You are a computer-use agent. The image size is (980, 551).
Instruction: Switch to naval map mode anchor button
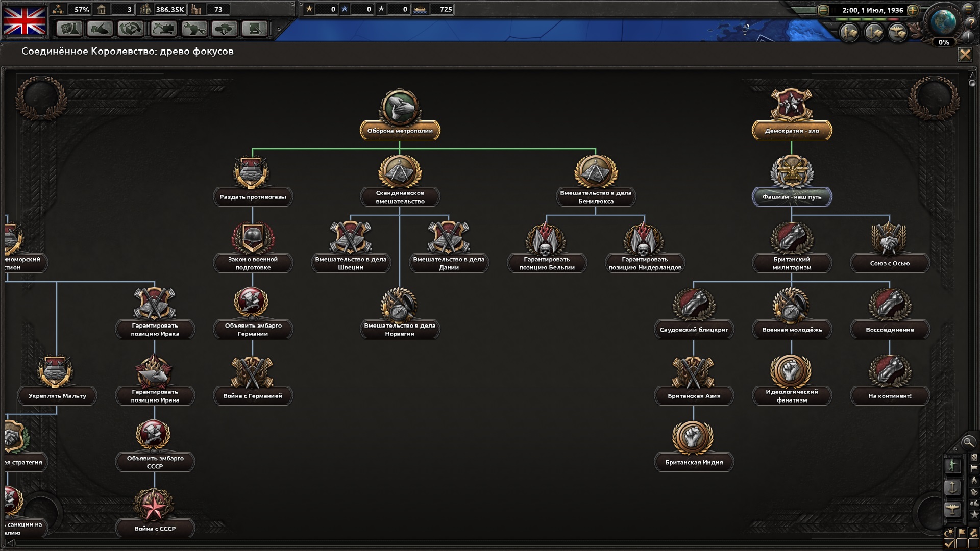tap(952, 487)
